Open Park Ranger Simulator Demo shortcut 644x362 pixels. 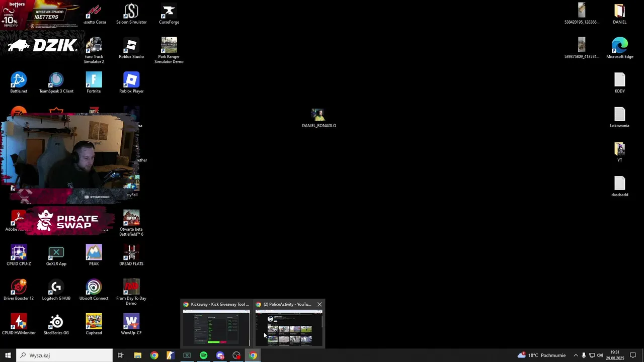[169, 50]
